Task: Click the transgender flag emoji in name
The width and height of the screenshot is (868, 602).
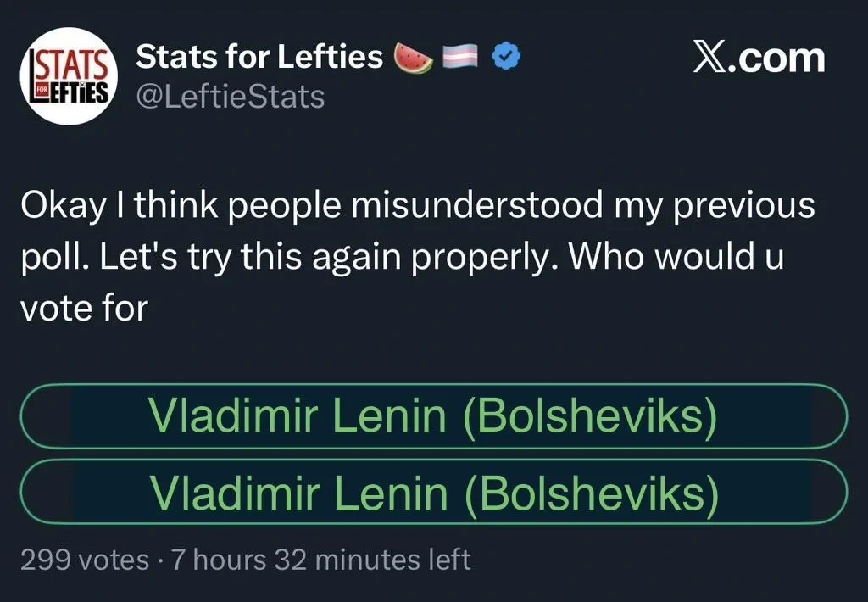Action: [461, 58]
